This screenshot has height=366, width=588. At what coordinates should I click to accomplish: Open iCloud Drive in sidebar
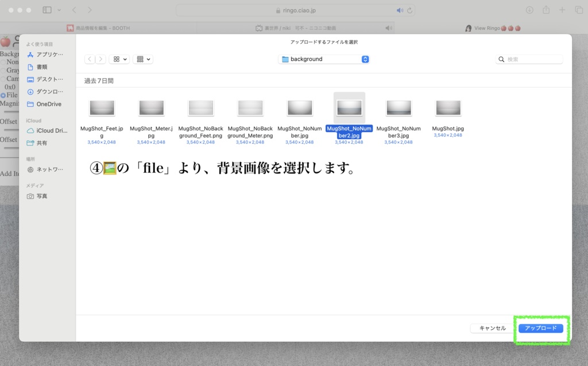pos(48,130)
